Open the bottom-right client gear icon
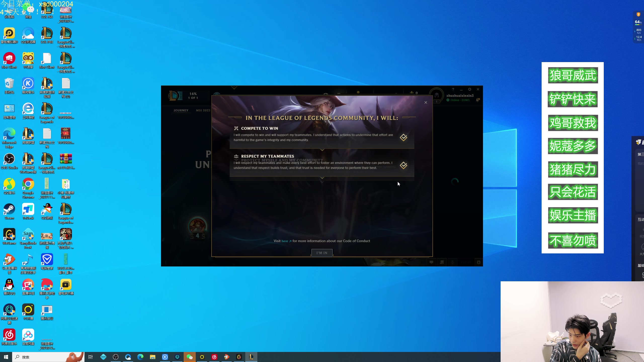Image resolution: width=644 pixels, height=362 pixels. coord(478,262)
